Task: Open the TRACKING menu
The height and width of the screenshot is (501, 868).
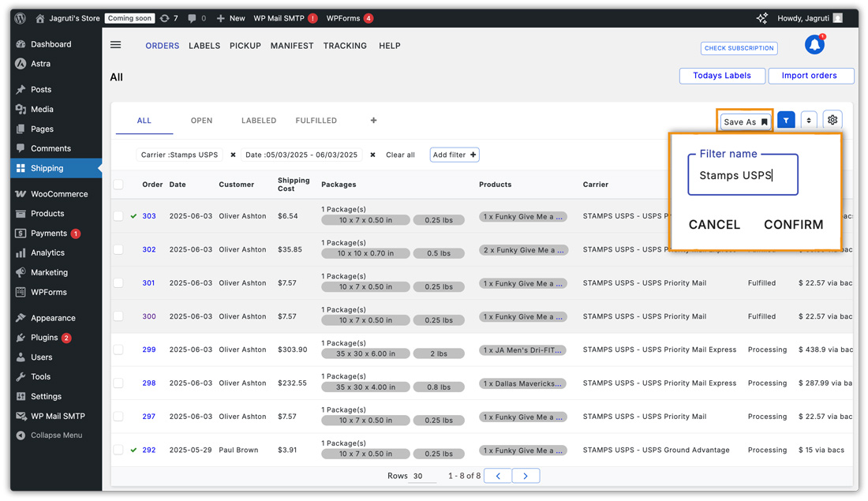Action: click(x=345, y=46)
